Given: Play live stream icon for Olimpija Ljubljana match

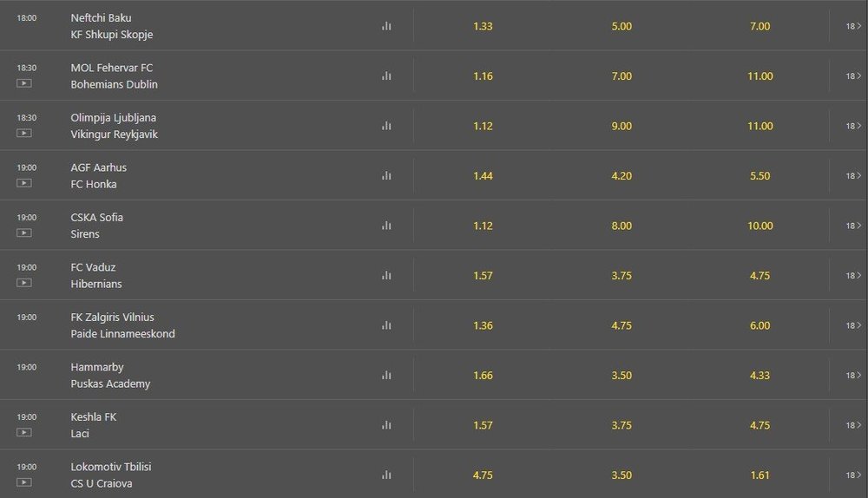Looking at the screenshot, I should pyautogui.click(x=23, y=134).
